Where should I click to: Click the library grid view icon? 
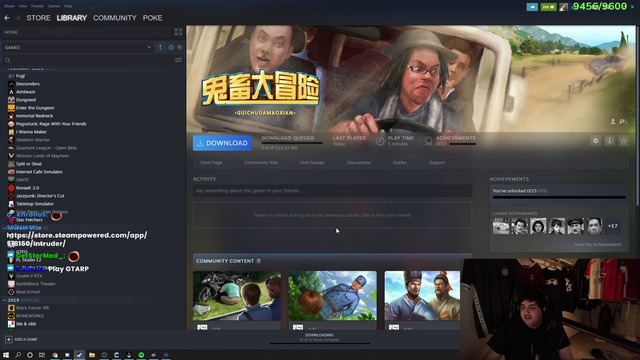pos(178,32)
